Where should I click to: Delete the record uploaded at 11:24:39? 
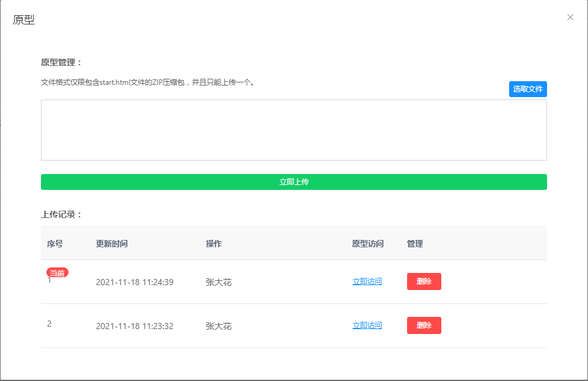(424, 281)
